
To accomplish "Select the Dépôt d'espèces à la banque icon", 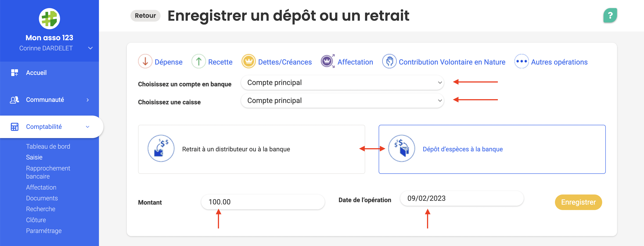I will [x=400, y=149].
